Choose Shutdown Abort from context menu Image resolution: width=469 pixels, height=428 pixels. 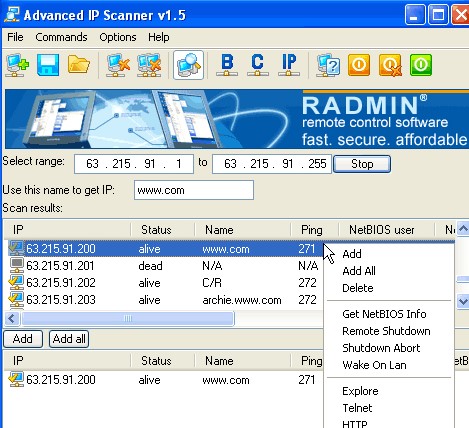381,348
